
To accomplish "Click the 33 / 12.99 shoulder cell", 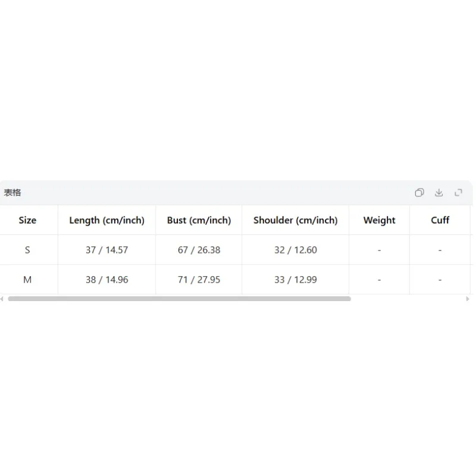I will 295,280.
